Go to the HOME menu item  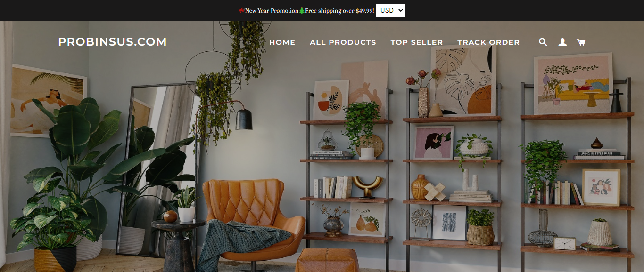[282, 42]
